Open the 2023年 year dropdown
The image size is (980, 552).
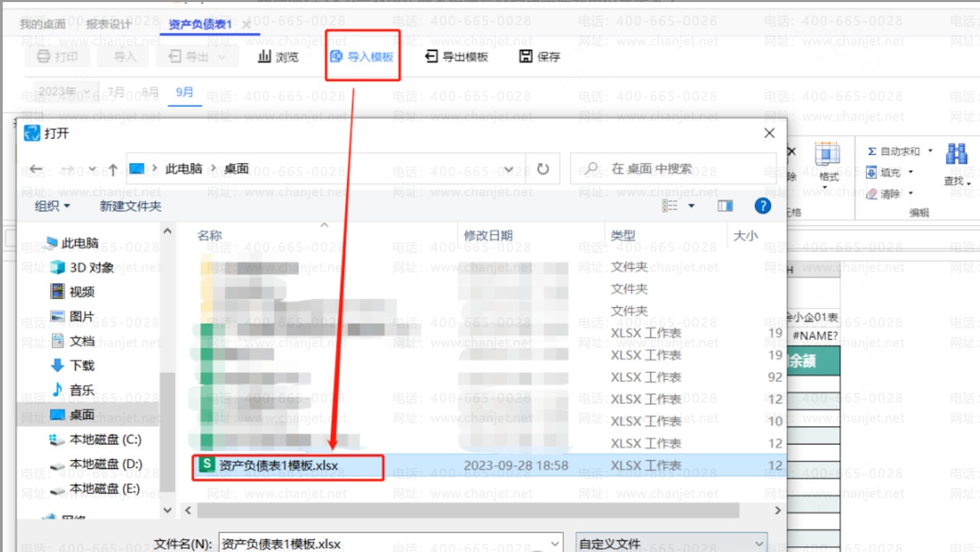pyautogui.click(x=64, y=91)
